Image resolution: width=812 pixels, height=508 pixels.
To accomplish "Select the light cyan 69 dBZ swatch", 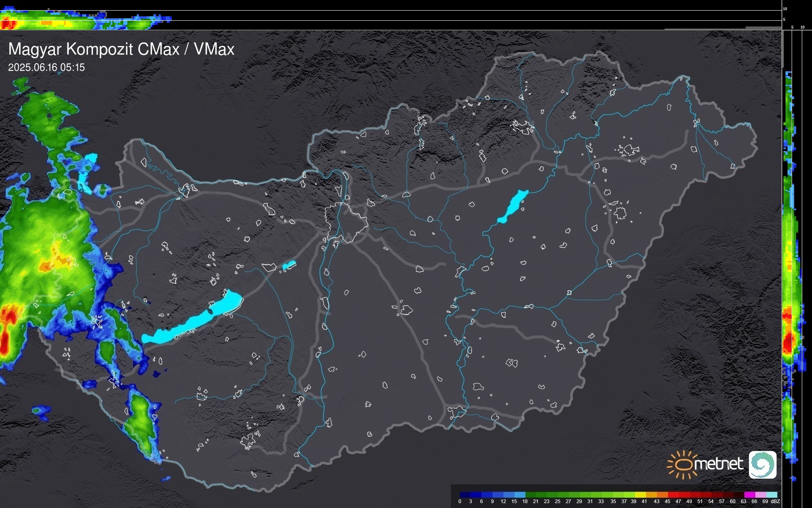I will coord(771,495).
